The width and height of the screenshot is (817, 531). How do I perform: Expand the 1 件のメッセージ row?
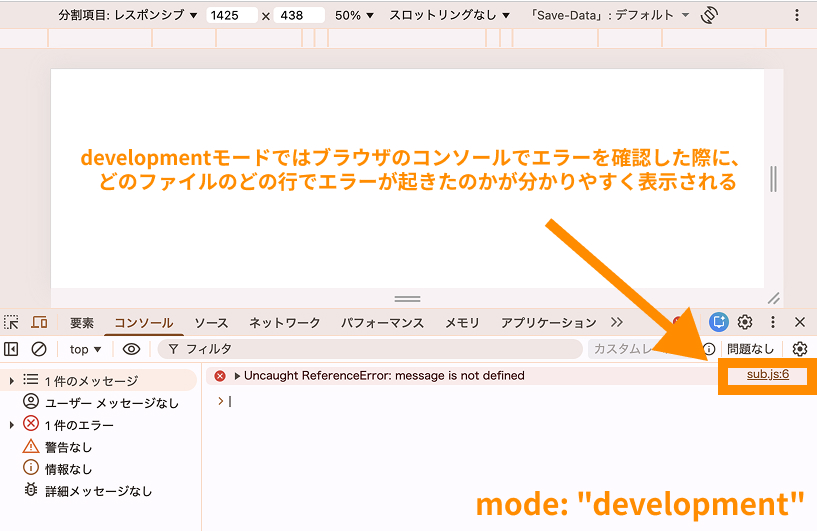pyautogui.click(x=11, y=381)
